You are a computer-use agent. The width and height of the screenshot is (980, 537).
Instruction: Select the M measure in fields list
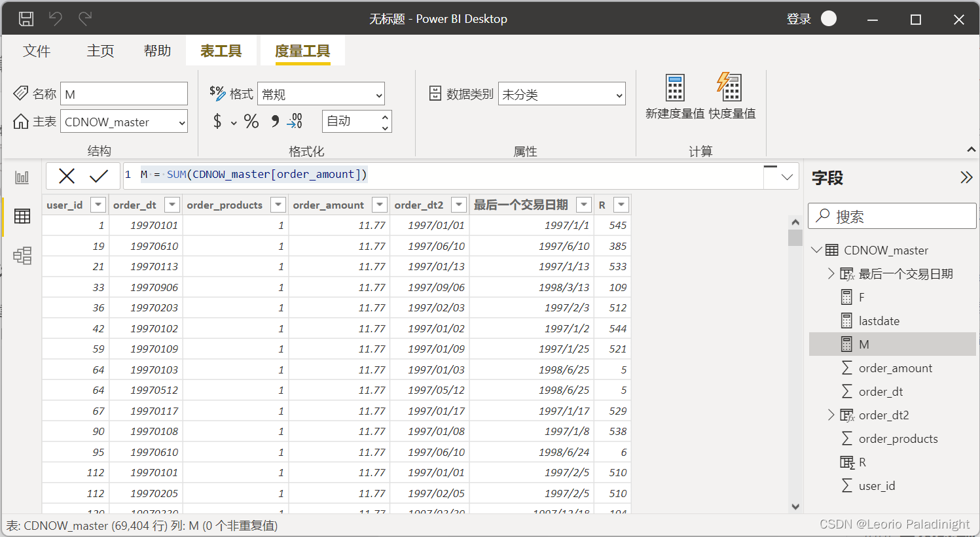(x=892, y=345)
